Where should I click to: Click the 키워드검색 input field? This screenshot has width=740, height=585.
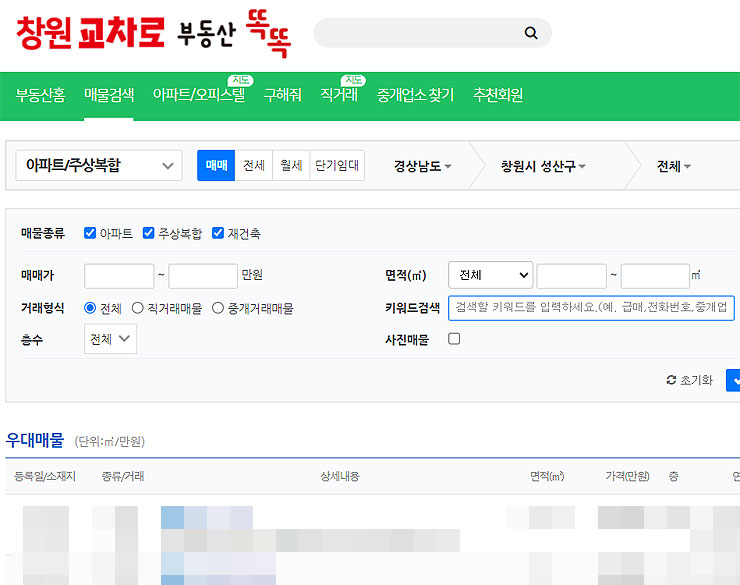591,308
